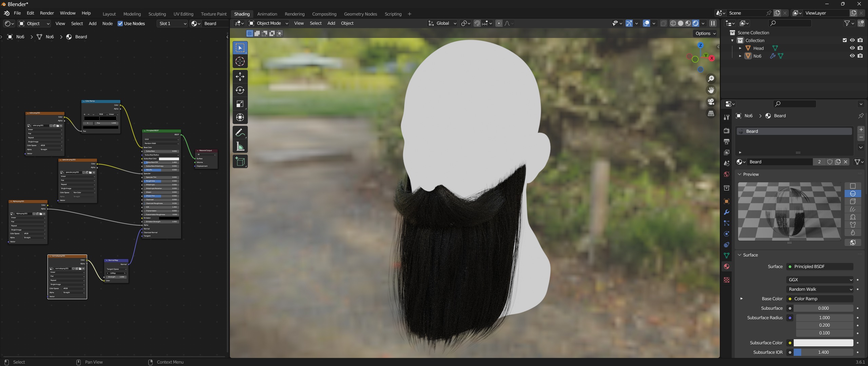Open the Tool properties tab
Screen dimensions: 868x366
click(727, 117)
